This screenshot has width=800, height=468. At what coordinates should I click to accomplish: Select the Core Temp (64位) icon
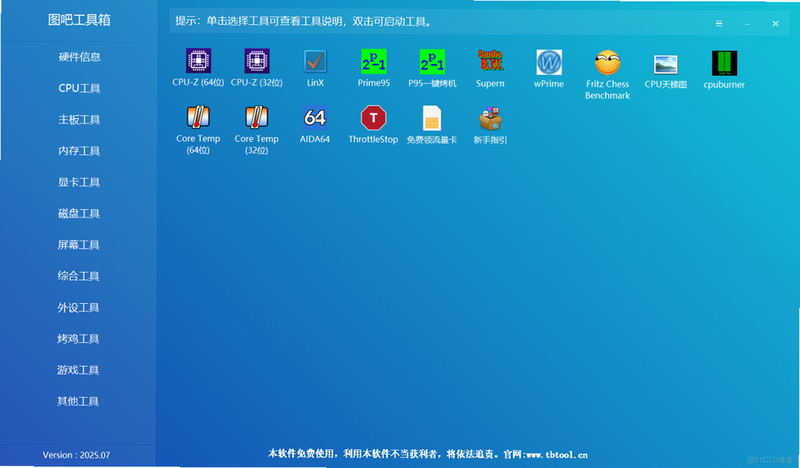(198, 117)
